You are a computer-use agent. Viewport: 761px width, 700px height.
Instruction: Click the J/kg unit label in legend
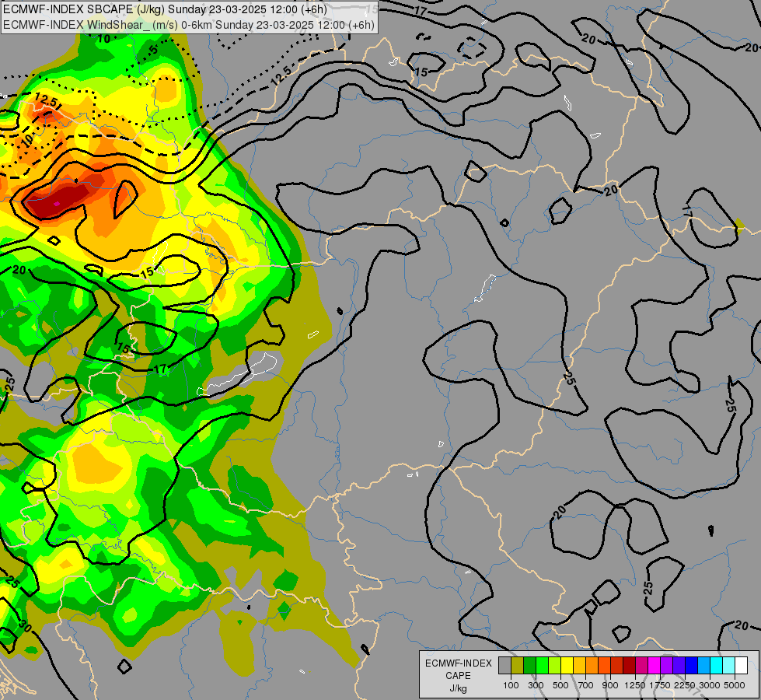458,688
